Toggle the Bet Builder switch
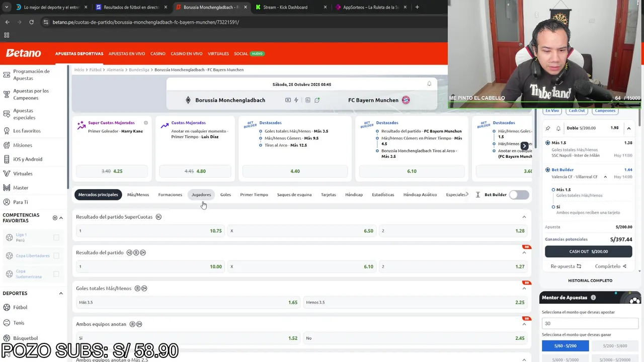This screenshot has width=644, height=362. [x=519, y=195]
